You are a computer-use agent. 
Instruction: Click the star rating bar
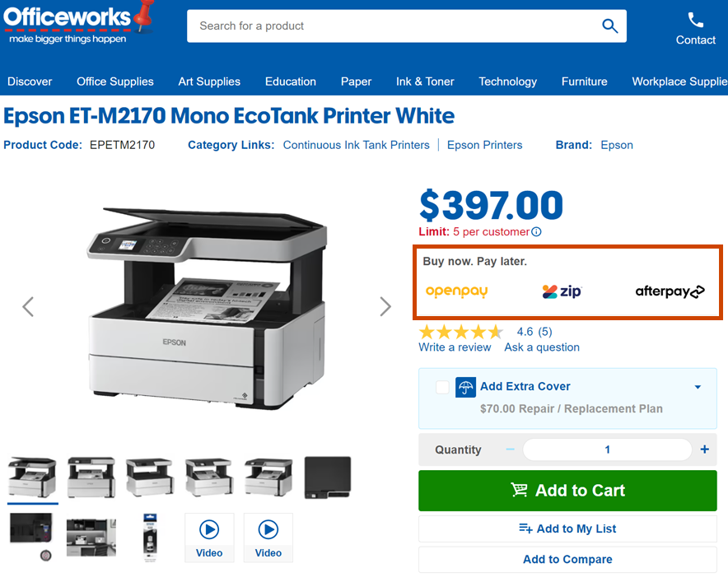click(x=460, y=332)
